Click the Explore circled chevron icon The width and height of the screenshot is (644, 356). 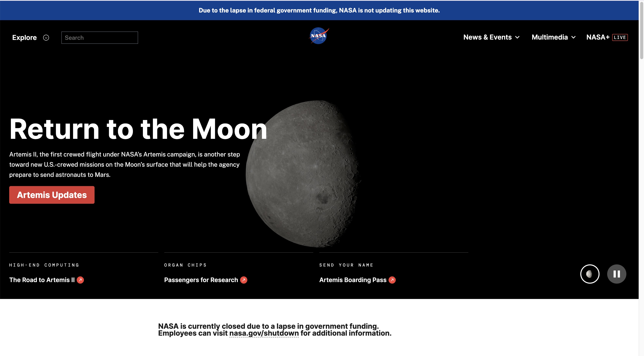click(46, 38)
